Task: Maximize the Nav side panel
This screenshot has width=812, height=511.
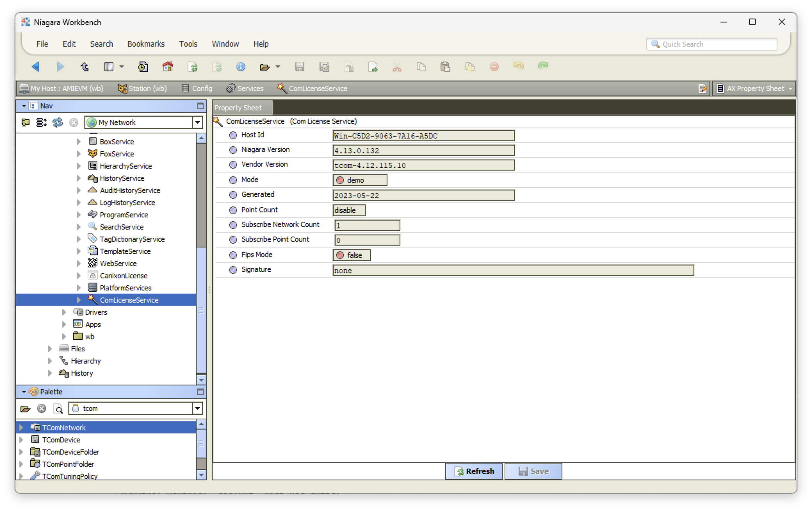Action: click(200, 106)
